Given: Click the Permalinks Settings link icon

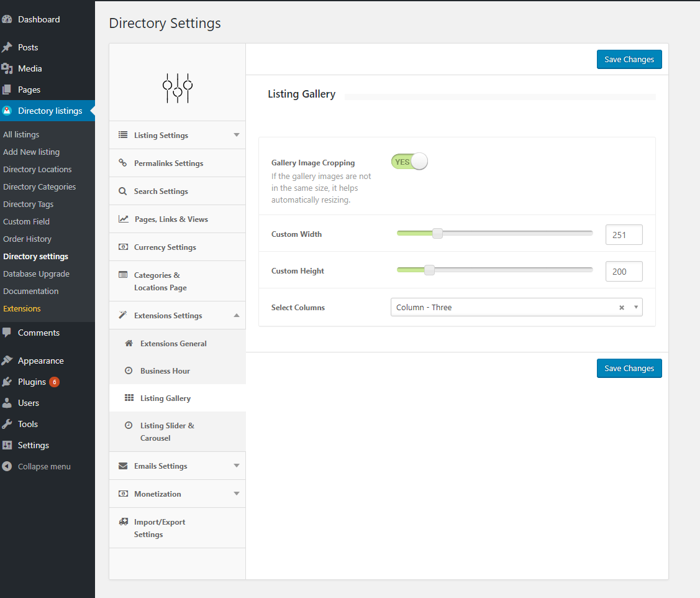Looking at the screenshot, I should [x=123, y=163].
